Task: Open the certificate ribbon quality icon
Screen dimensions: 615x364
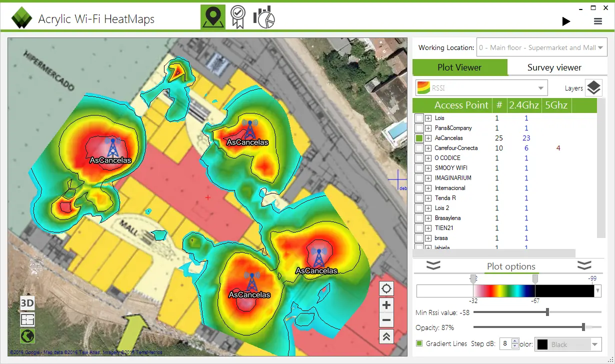Action: 238,17
